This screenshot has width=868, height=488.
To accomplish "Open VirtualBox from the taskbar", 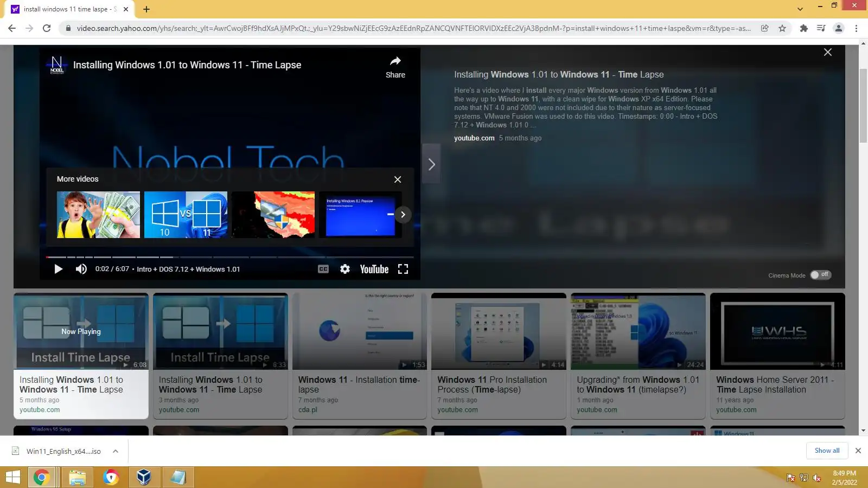I will pyautogui.click(x=144, y=477).
